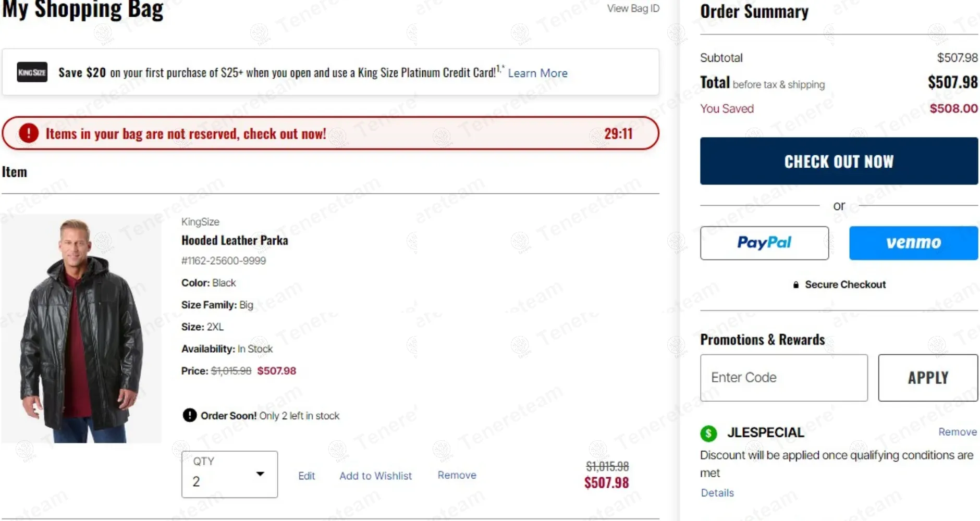Edit the Hooded Leather Parka item

(x=307, y=476)
